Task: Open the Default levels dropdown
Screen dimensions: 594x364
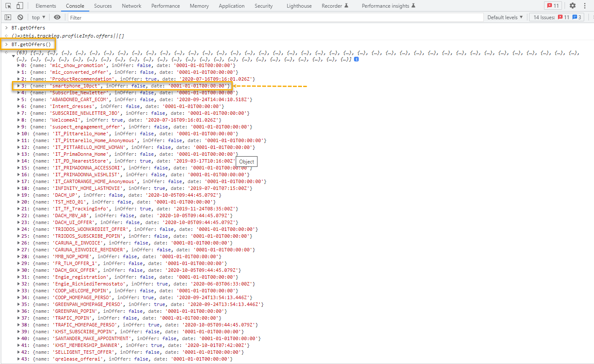Action: point(505,17)
